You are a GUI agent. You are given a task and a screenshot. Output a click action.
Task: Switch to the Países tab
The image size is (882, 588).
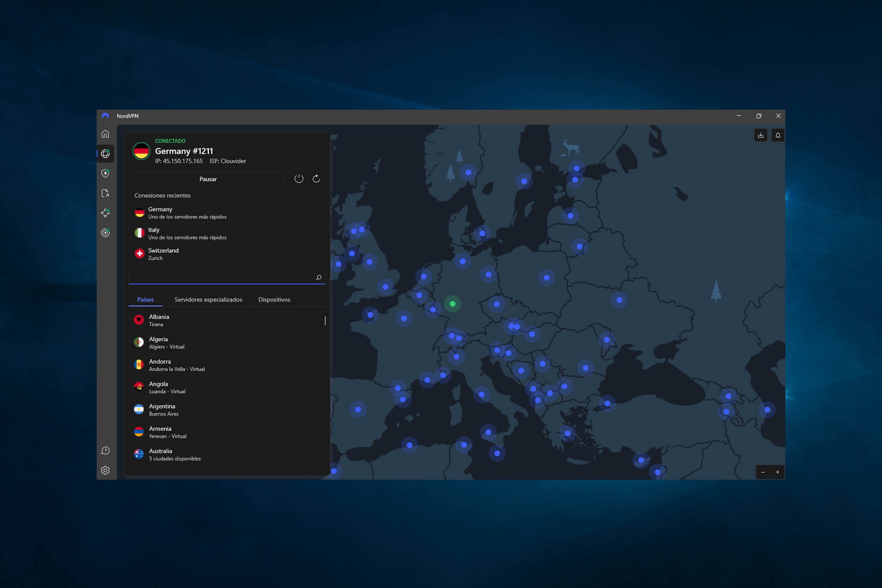(x=145, y=299)
